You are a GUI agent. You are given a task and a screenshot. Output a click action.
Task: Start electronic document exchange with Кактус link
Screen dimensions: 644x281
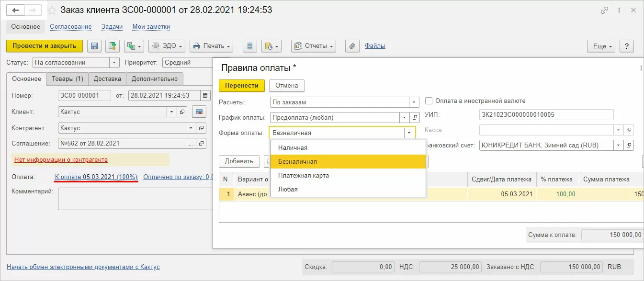click(x=83, y=267)
